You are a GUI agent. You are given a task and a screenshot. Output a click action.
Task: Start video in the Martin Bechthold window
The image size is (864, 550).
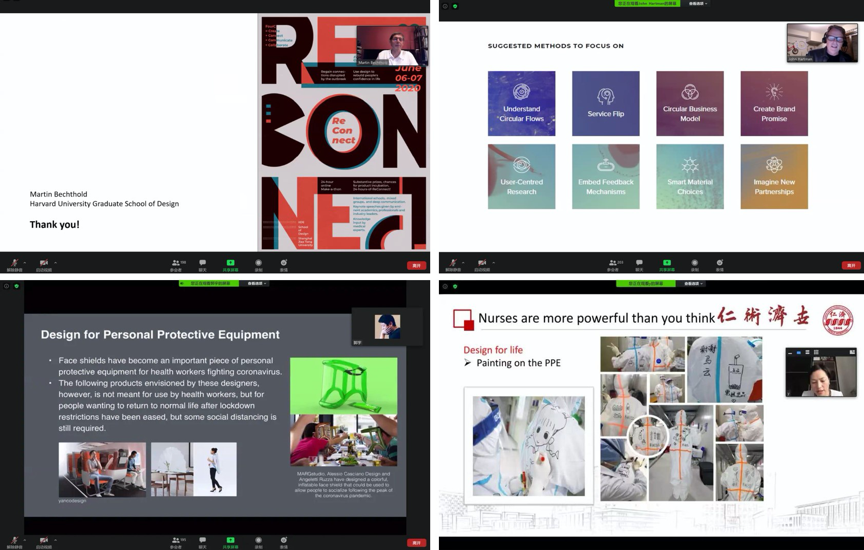(x=44, y=264)
